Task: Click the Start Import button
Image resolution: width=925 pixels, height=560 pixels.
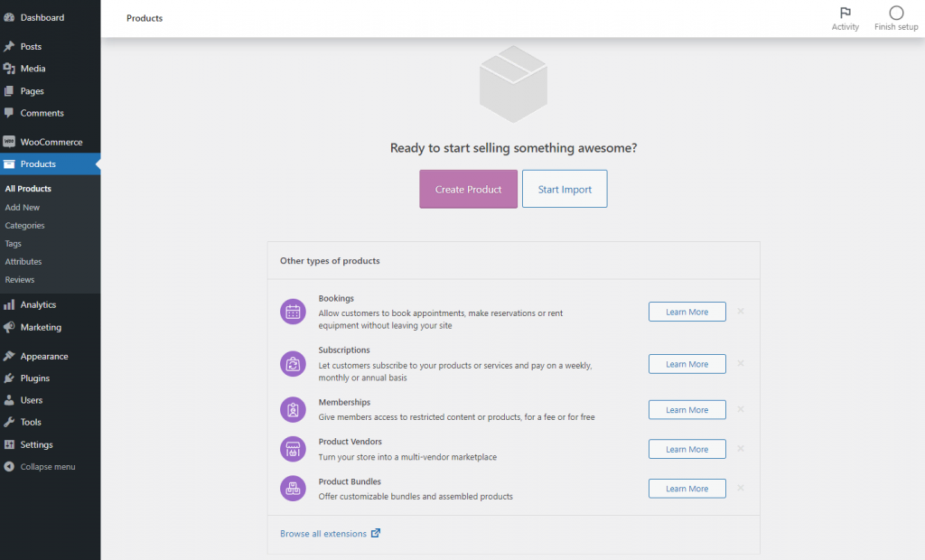Action: pyautogui.click(x=565, y=190)
